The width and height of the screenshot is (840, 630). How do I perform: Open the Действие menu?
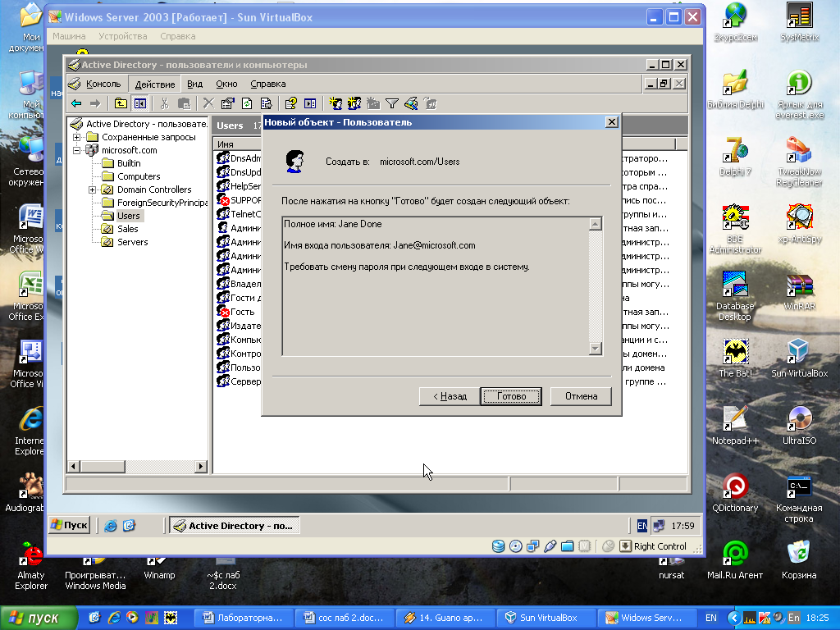[x=155, y=84]
